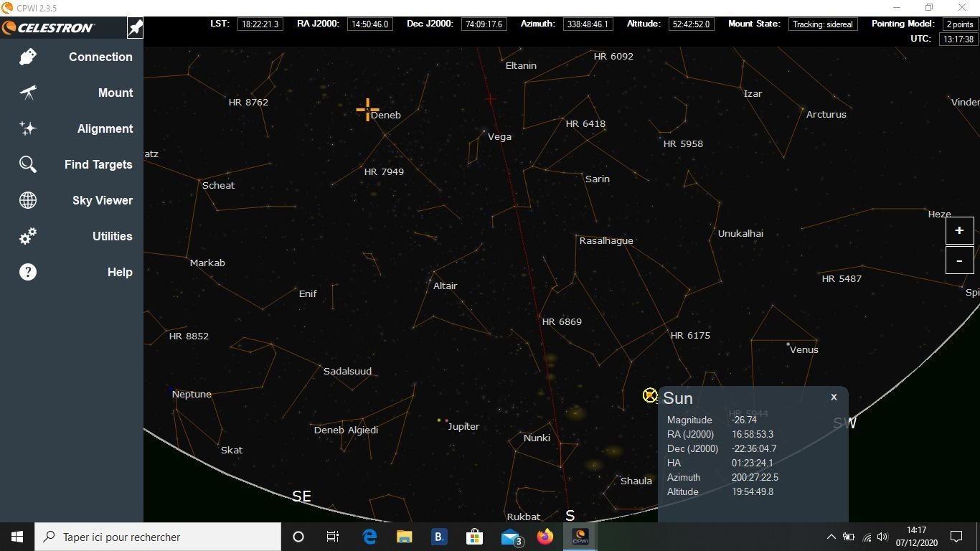Select the star Nunki
This screenshot has height=551, width=980.
[x=537, y=438]
